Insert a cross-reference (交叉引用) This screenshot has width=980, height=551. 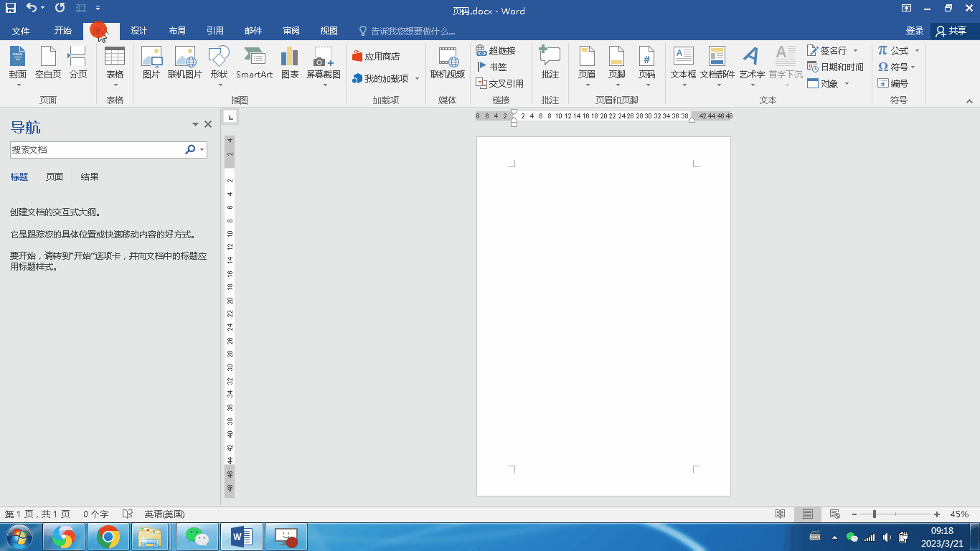pyautogui.click(x=500, y=83)
